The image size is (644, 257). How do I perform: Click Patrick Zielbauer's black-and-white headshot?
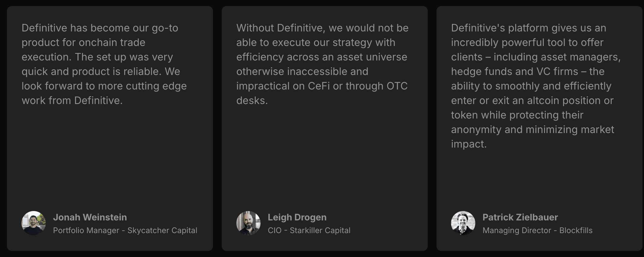point(463,223)
